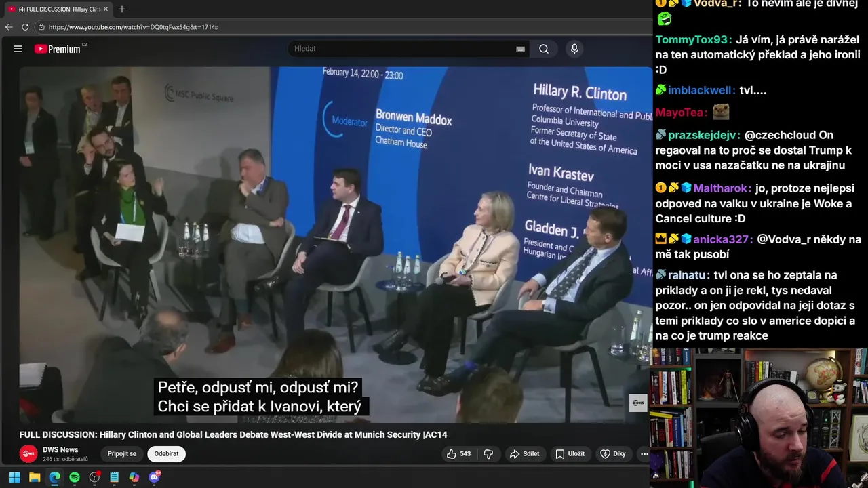Click the 246 tis. odběratelů subscriber count

pos(65,459)
